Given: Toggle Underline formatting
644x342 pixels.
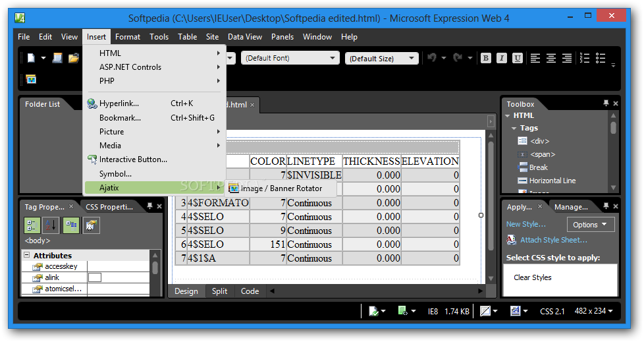Looking at the screenshot, I should tap(517, 58).
